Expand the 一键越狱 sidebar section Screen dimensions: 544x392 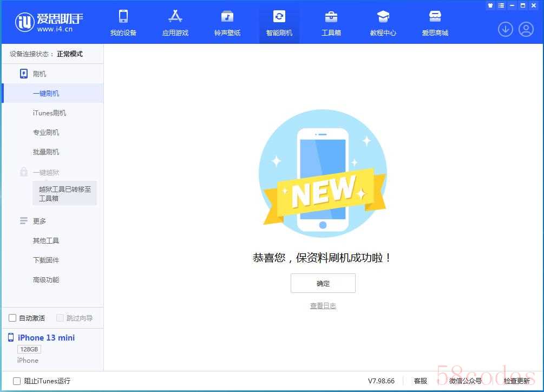coord(45,172)
